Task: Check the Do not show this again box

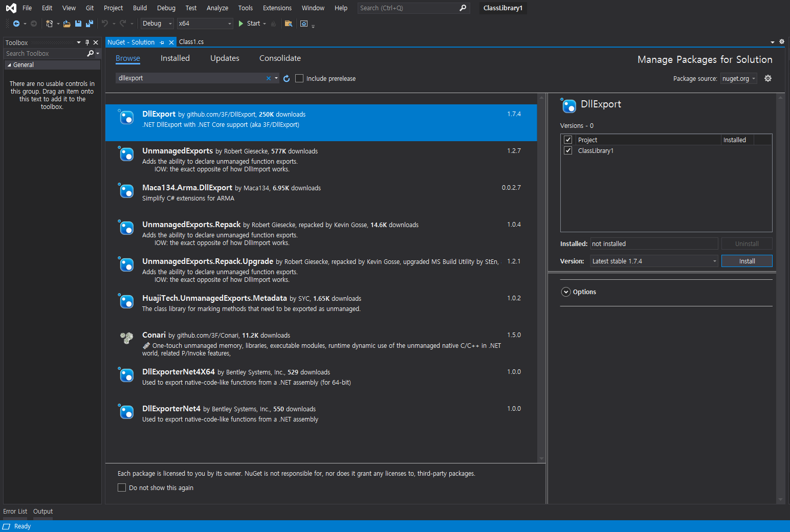Action: pyautogui.click(x=122, y=487)
